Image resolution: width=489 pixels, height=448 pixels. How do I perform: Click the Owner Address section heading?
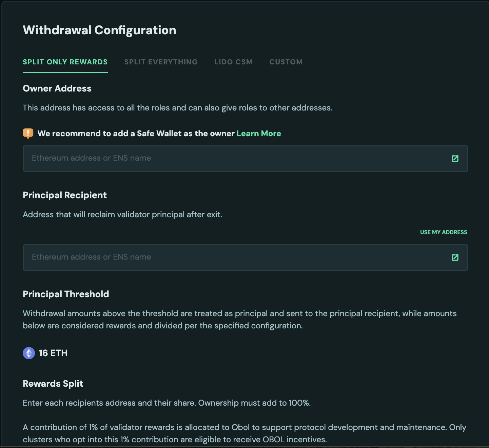click(x=57, y=88)
